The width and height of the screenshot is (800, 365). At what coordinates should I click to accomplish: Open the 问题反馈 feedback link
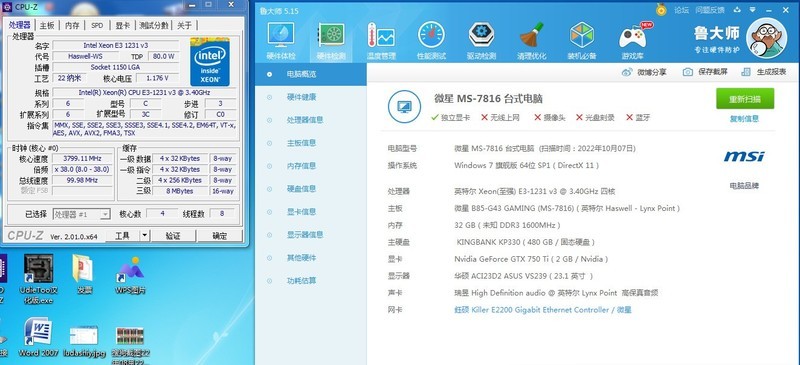pos(710,10)
